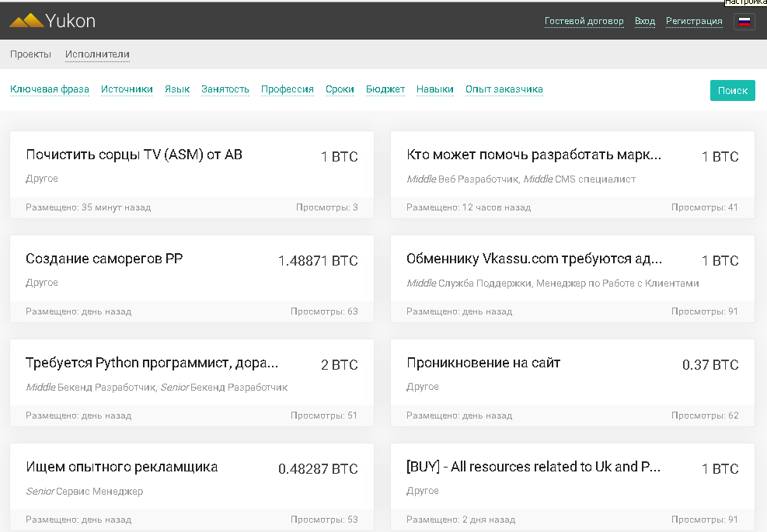Select the Обменнику Vkassu.com project card
The height and width of the screenshot is (532, 767).
(x=534, y=259)
